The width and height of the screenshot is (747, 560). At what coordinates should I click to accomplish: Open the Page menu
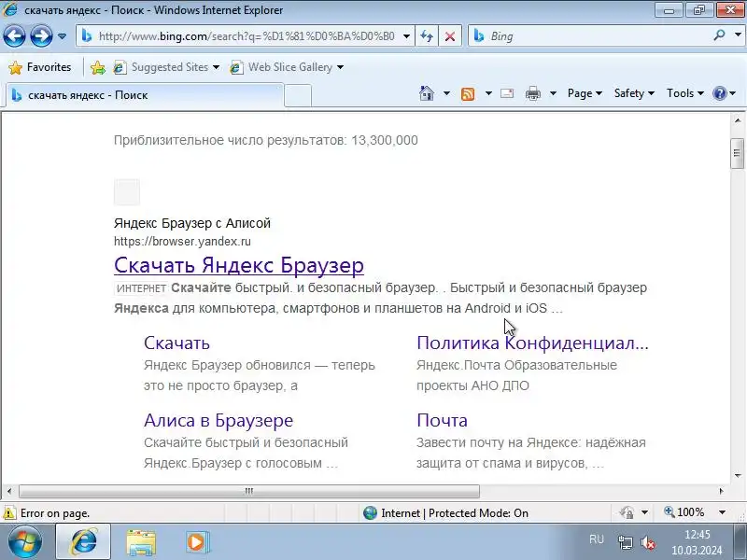click(x=585, y=93)
